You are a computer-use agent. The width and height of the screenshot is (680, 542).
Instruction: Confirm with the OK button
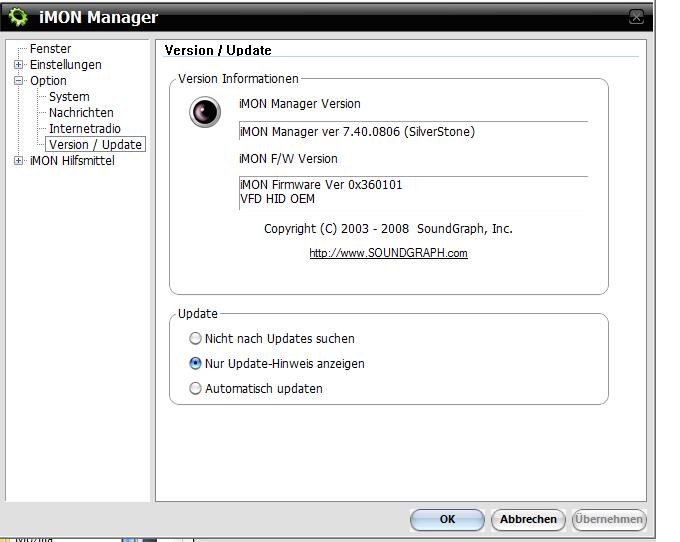click(447, 519)
